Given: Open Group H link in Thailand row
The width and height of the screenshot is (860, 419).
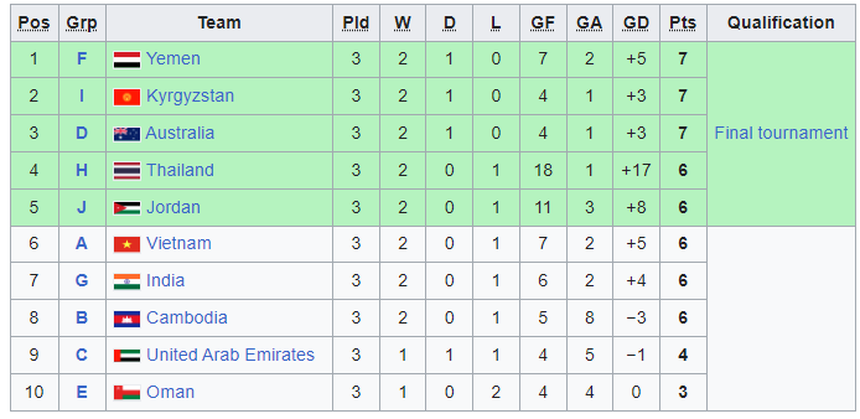Looking at the screenshot, I should [82, 170].
